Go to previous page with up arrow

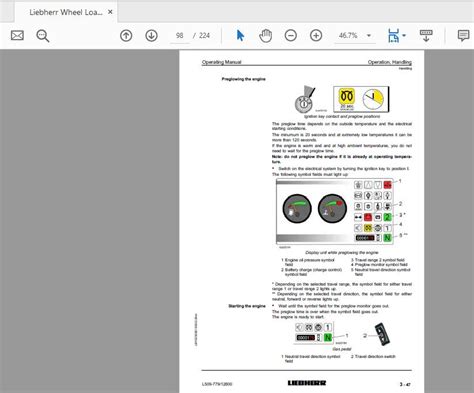point(126,35)
